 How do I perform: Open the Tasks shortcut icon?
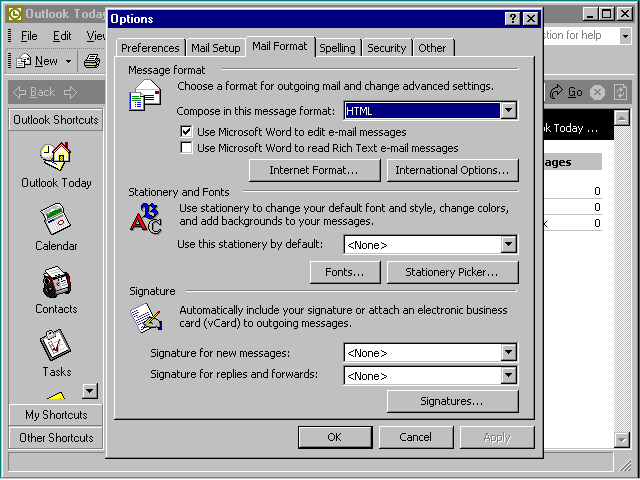pos(56,344)
